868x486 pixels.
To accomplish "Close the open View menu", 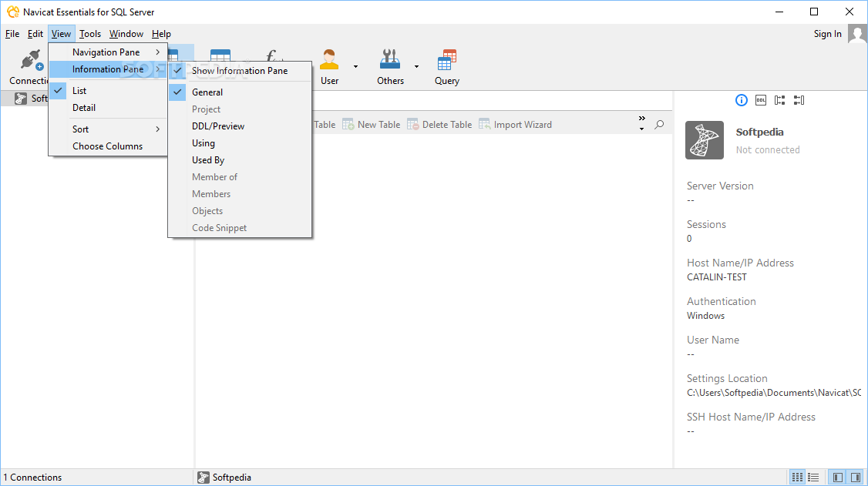I will coord(61,34).
